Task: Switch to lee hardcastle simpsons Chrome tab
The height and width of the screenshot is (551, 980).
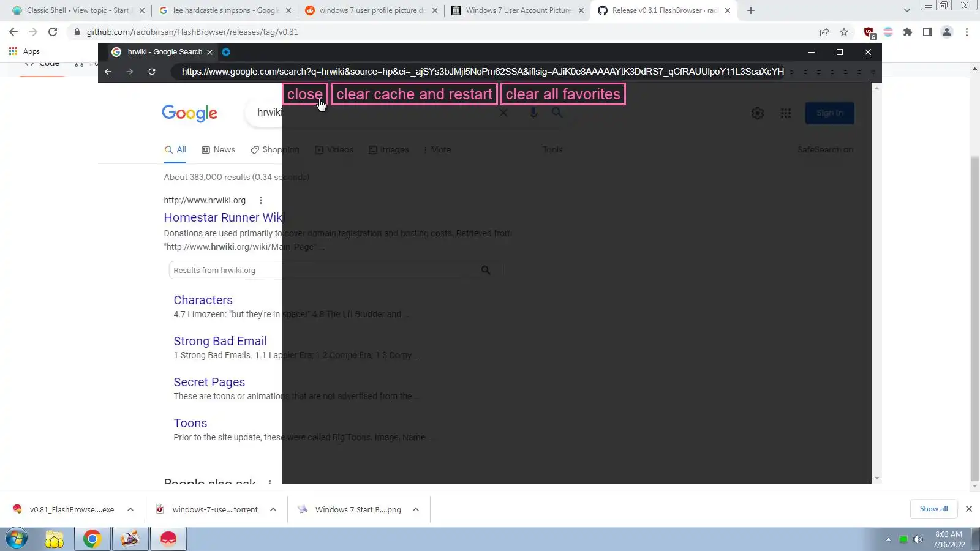Action: 225,10
